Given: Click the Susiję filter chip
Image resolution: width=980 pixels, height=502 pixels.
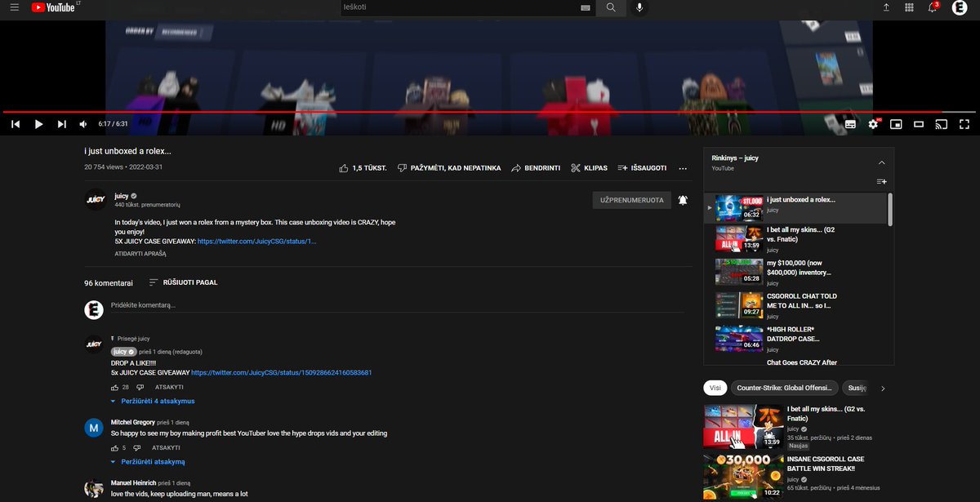Looking at the screenshot, I should coord(856,389).
